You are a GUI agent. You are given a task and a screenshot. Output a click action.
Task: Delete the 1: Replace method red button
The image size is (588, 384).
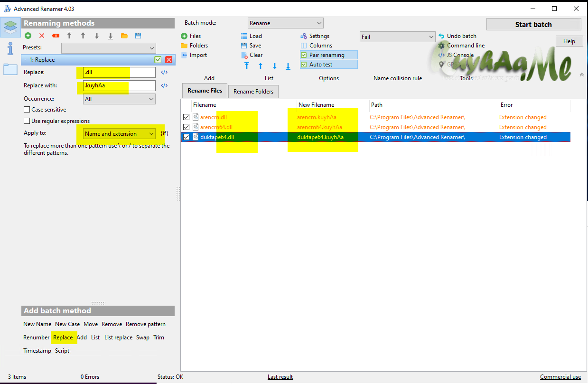click(168, 60)
